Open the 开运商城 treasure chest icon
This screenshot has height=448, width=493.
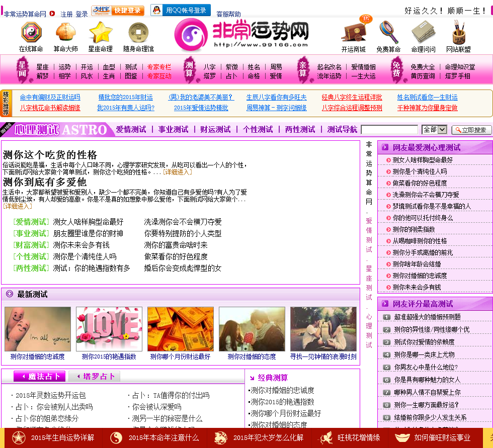pyautogui.click(x=354, y=31)
